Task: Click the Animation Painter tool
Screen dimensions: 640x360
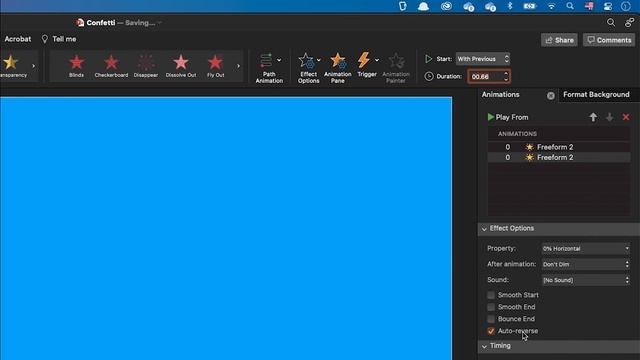Action: (x=396, y=68)
